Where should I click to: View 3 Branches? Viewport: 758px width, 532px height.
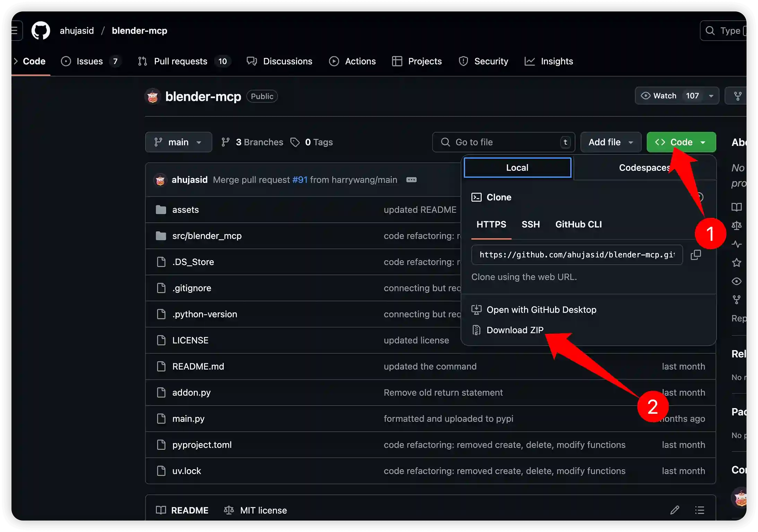click(252, 142)
